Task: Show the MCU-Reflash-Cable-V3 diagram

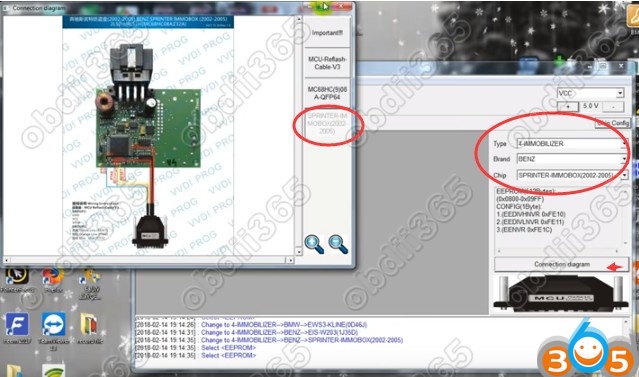Action: (327, 63)
